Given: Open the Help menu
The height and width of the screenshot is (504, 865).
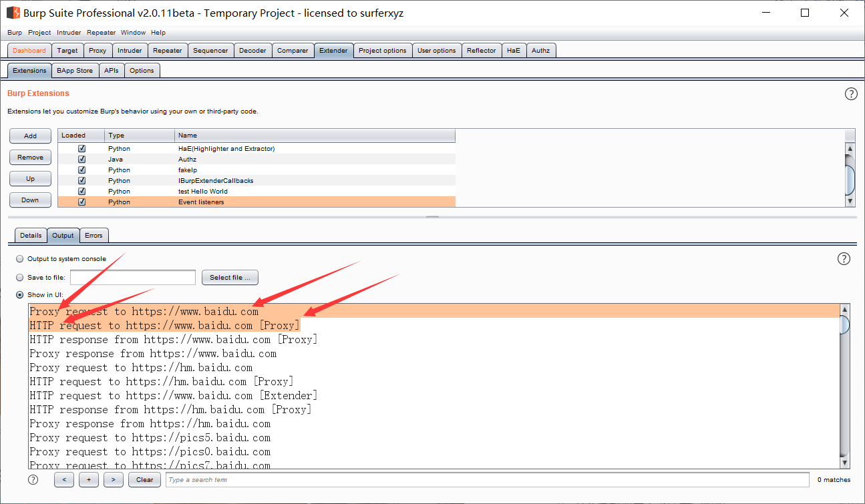Looking at the screenshot, I should click(x=158, y=33).
